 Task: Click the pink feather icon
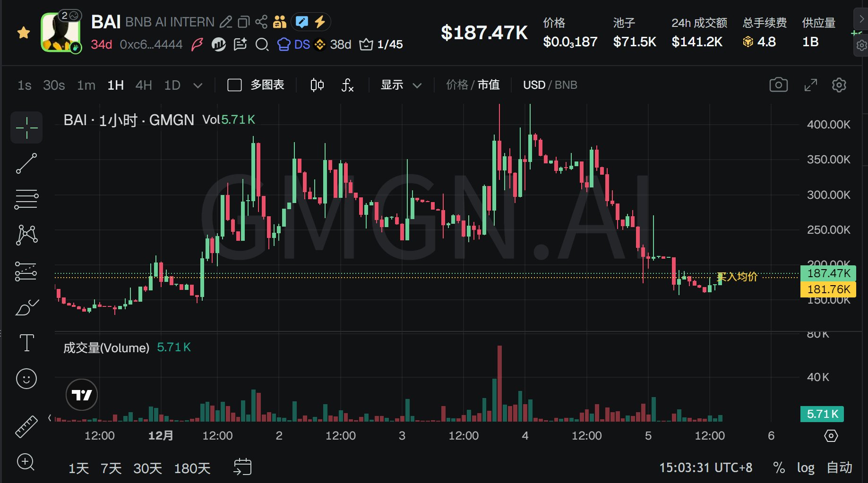(197, 44)
